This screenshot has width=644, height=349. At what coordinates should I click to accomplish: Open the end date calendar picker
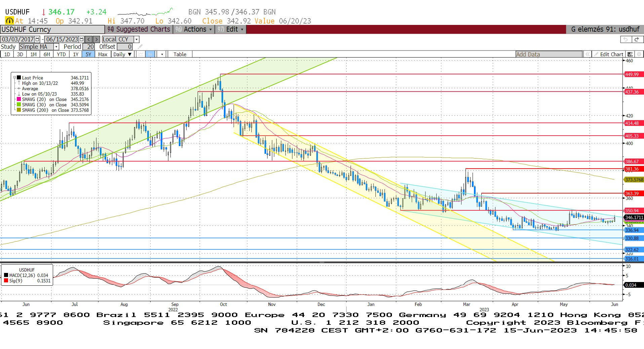[x=82, y=39]
